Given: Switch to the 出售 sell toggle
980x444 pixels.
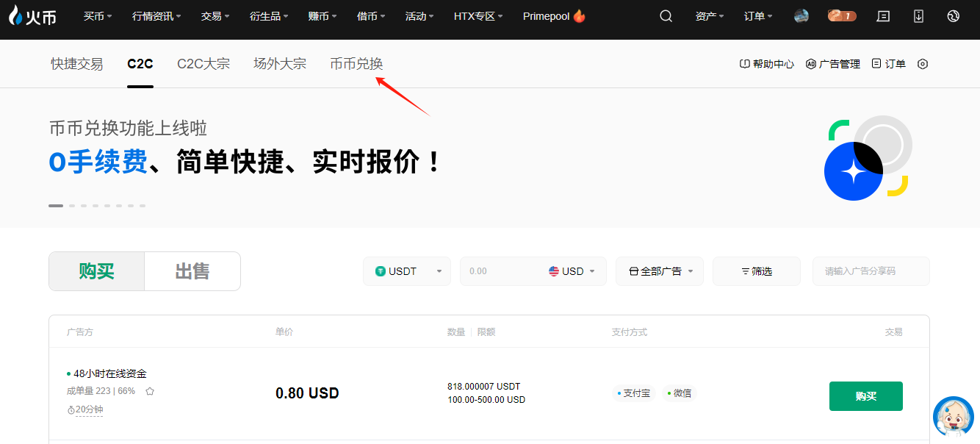Looking at the screenshot, I should [x=192, y=271].
